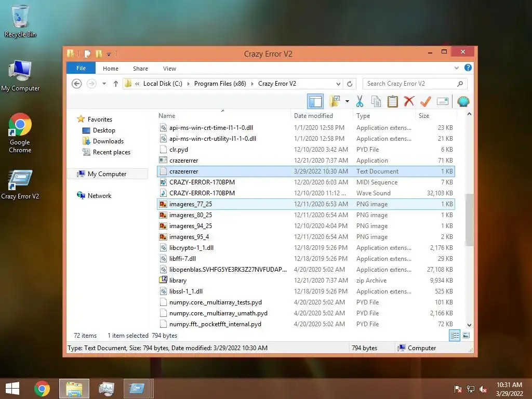The width and height of the screenshot is (532, 399).
Task: Select My Computer in navigation pane
Action: pos(107,174)
